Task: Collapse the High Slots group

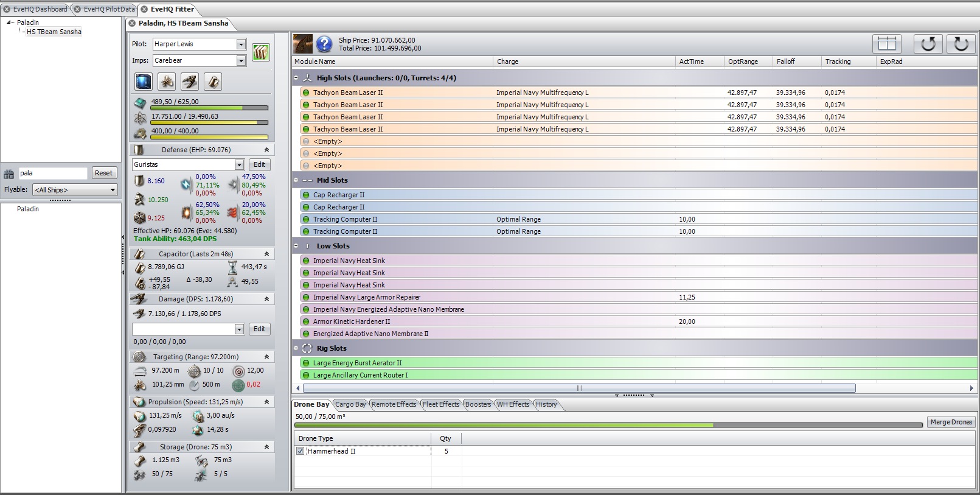Action: (296, 78)
